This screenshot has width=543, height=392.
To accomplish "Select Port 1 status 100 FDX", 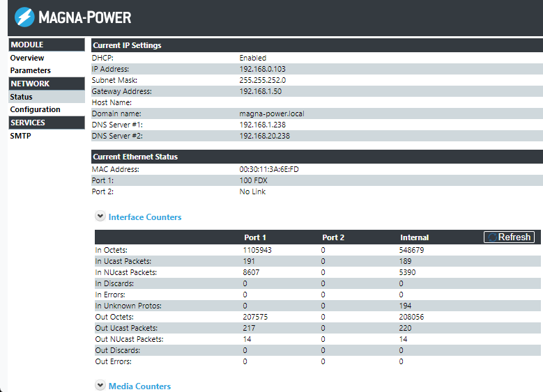I will click(x=254, y=180).
